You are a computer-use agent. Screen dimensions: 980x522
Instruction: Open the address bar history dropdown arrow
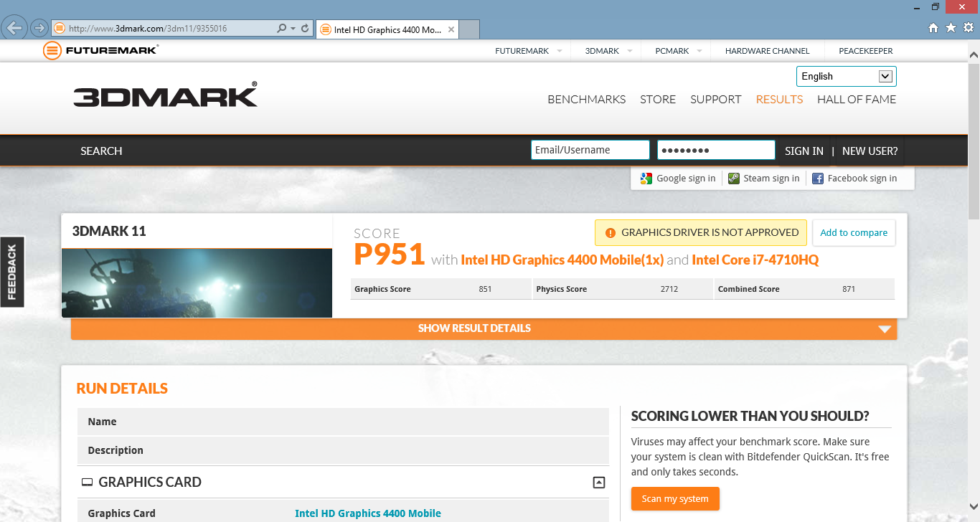(293, 29)
